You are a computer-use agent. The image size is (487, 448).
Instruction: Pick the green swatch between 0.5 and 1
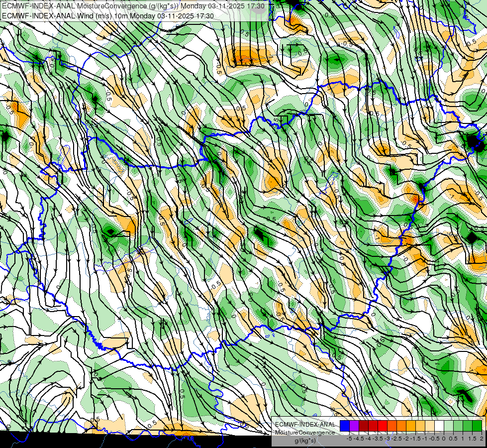(x=458, y=426)
